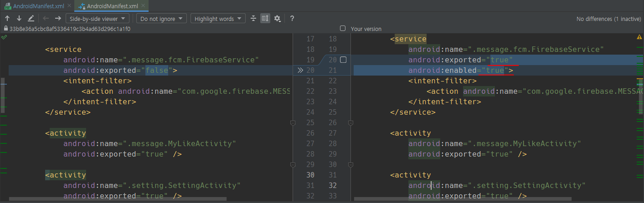Tick the change checkbox at line 20
Image resolution: width=644 pixels, height=203 pixels.
click(x=343, y=60)
